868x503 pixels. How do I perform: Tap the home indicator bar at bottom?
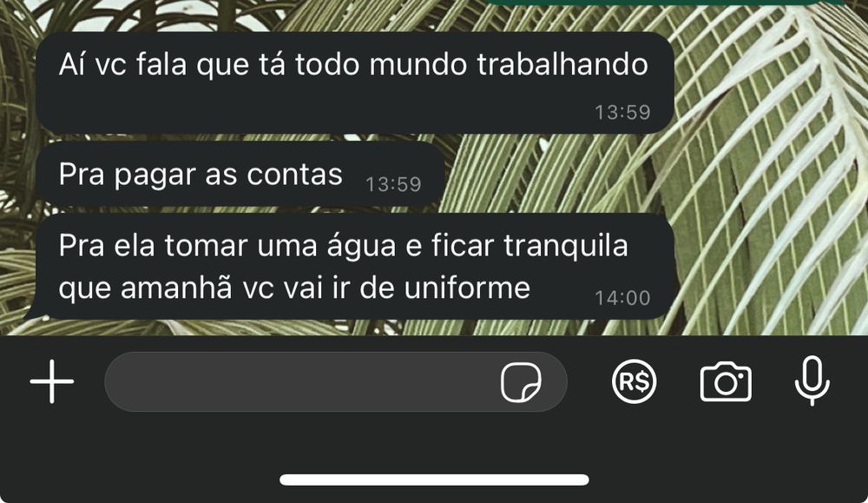point(434,480)
